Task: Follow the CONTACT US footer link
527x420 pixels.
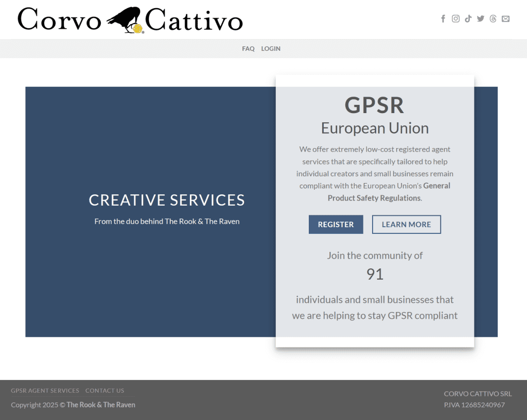Action: (104, 391)
